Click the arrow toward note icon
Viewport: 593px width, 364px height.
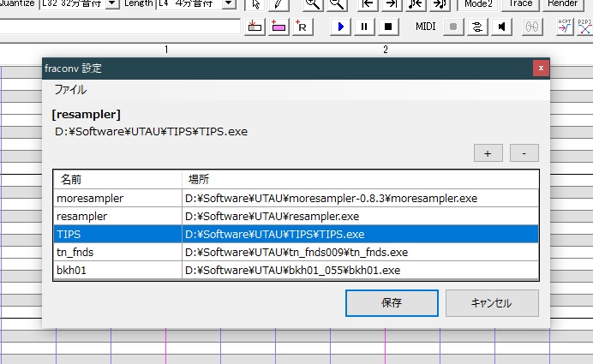point(440,3)
